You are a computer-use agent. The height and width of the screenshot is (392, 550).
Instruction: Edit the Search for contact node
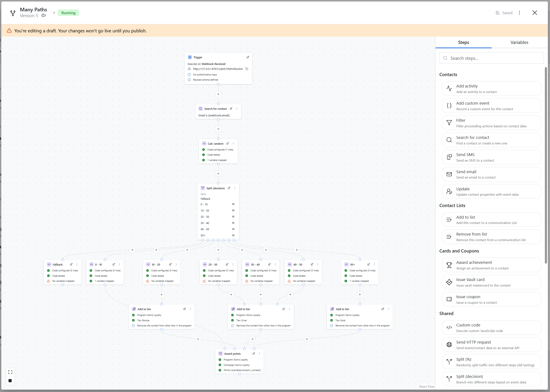[x=231, y=109]
